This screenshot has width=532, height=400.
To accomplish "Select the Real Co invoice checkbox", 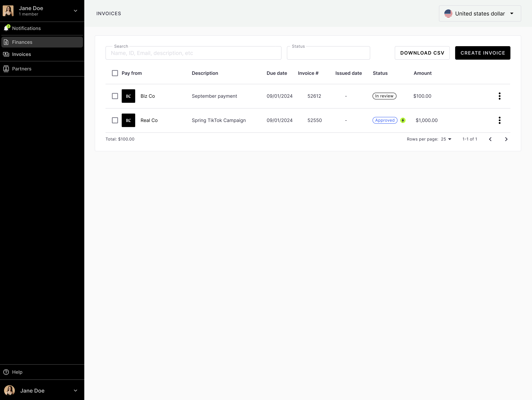I will pyautogui.click(x=115, y=120).
